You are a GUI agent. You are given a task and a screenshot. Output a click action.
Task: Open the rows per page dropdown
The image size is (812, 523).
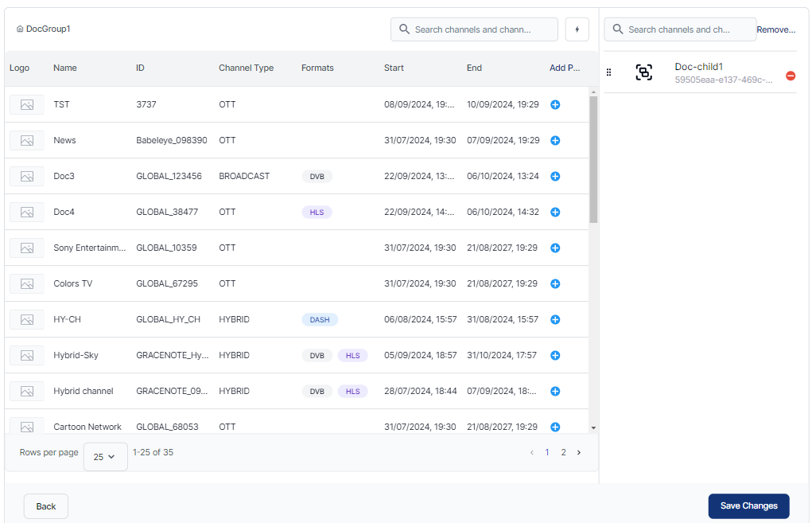[105, 457]
